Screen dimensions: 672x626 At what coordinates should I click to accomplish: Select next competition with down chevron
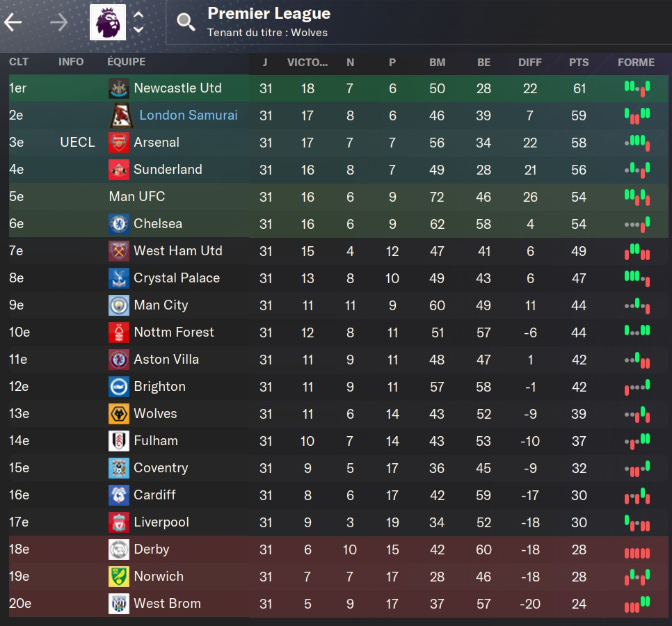[x=138, y=30]
